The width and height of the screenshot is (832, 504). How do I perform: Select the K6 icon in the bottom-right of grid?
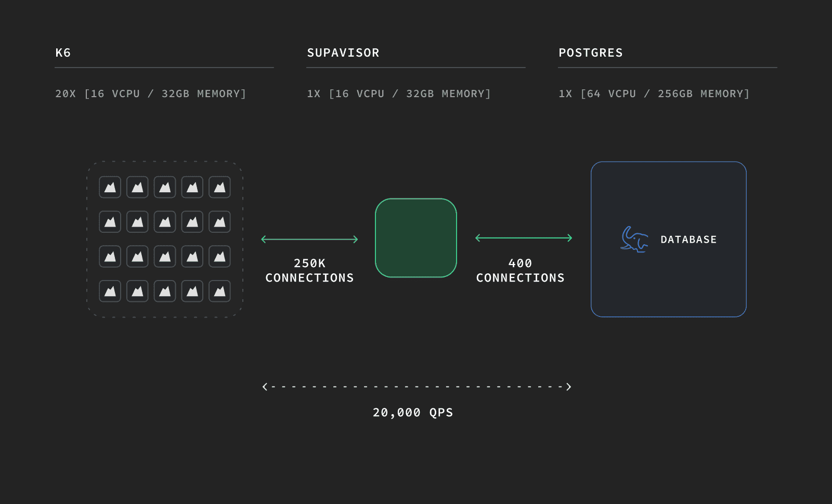220,291
